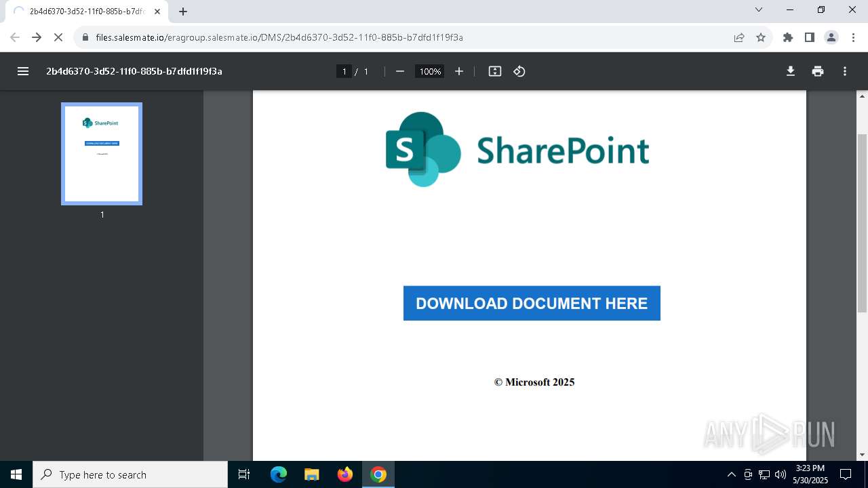Edit the current page number field
Viewport: 868px width, 488px height.
[x=344, y=71]
